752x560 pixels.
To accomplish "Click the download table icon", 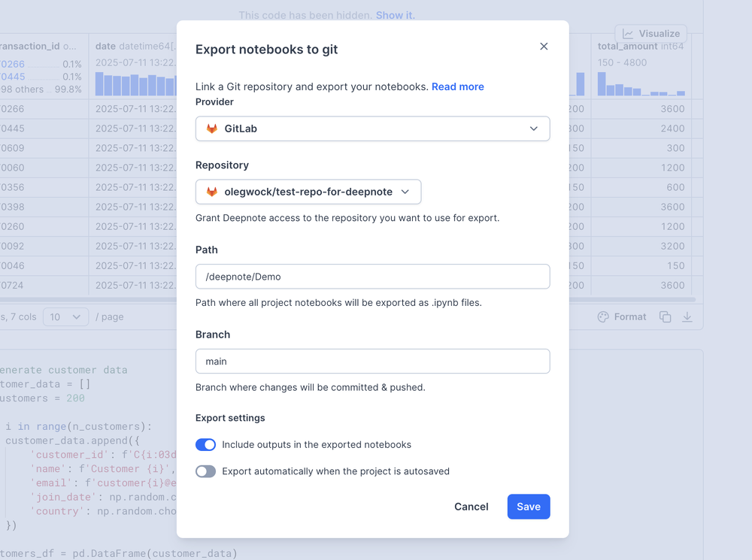I will point(687,317).
